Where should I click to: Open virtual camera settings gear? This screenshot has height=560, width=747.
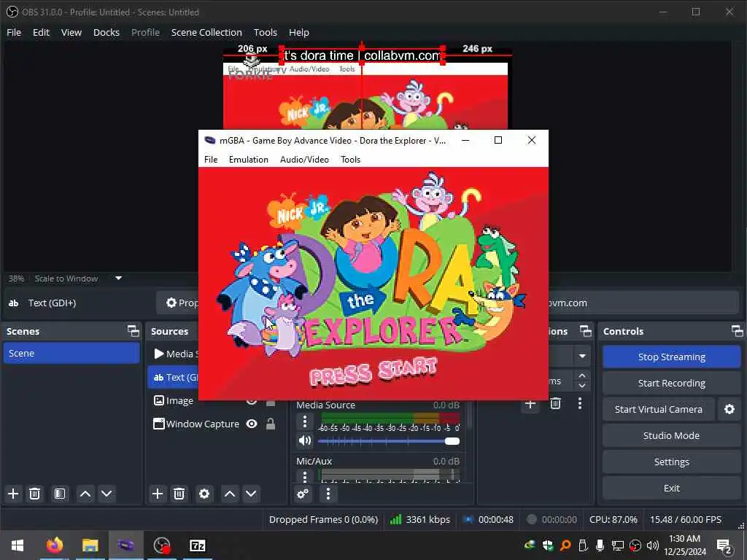coord(729,409)
